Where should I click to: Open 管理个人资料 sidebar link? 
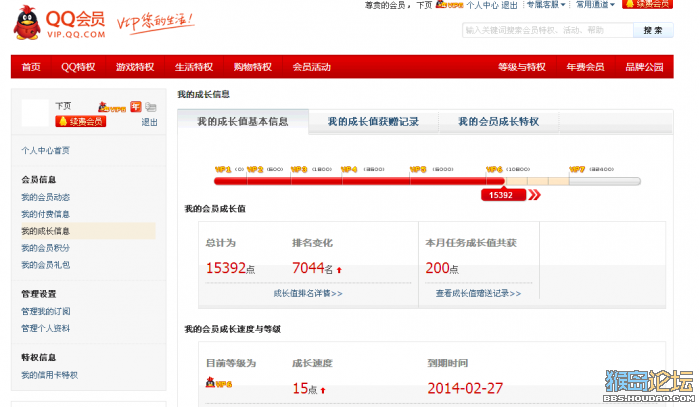(46, 328)
